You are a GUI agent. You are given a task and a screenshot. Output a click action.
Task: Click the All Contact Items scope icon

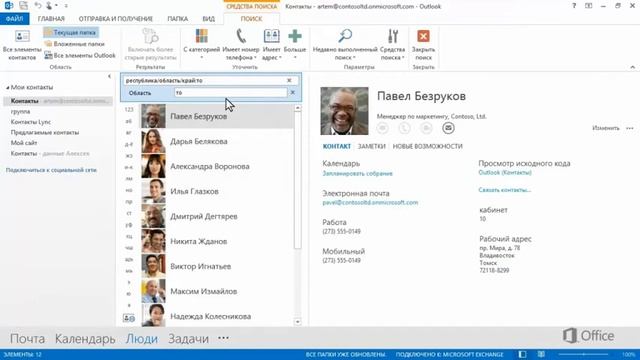tap(22, 36)
